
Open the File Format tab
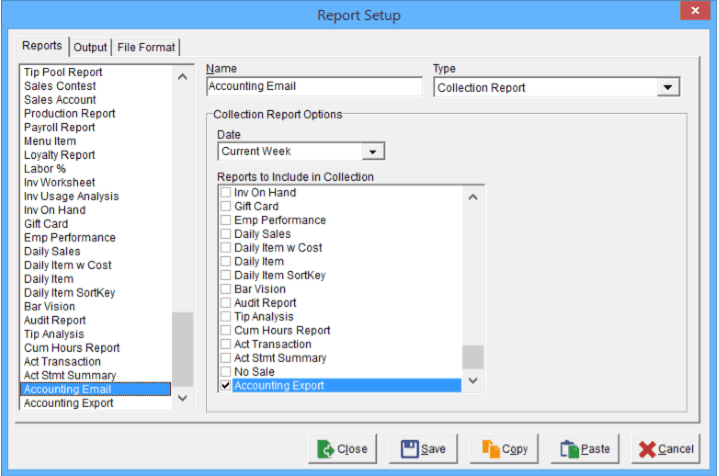tap(146, 47)
